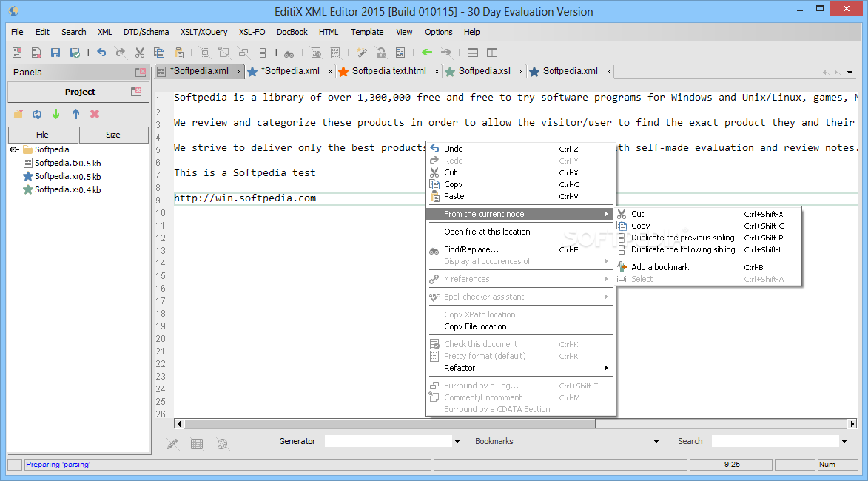Click the Search input field
868x481 pixels.
point(776,441)
